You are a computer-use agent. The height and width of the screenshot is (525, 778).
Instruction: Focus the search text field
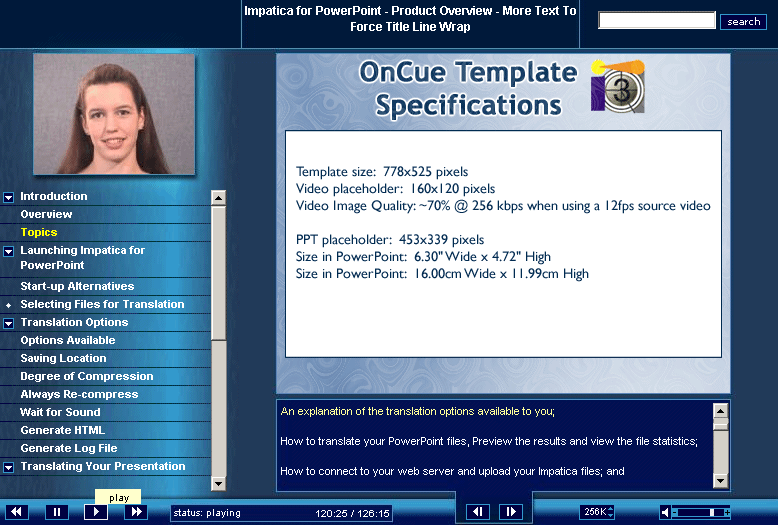pyautogui.click(x=656, y=20)
